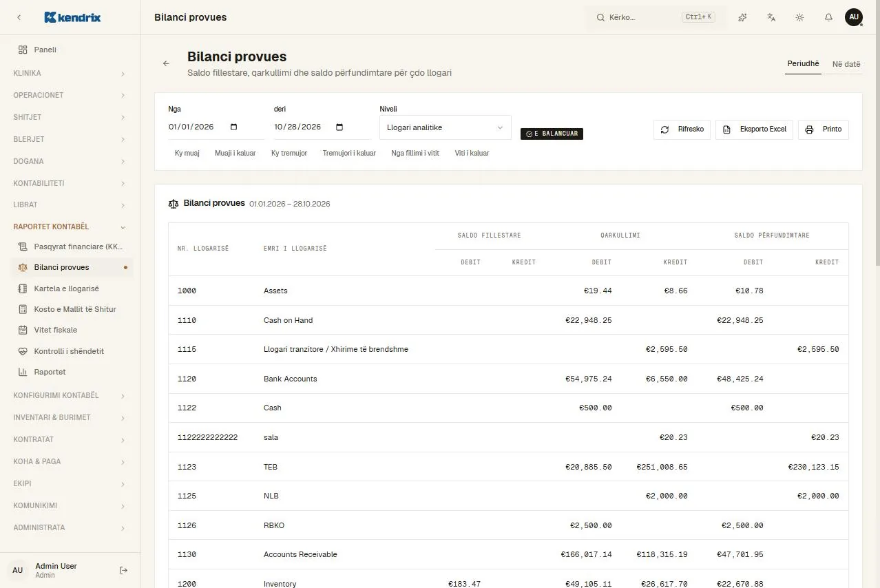Switch to the Periudhë tab
880x588 pixels.
point(804,64)
